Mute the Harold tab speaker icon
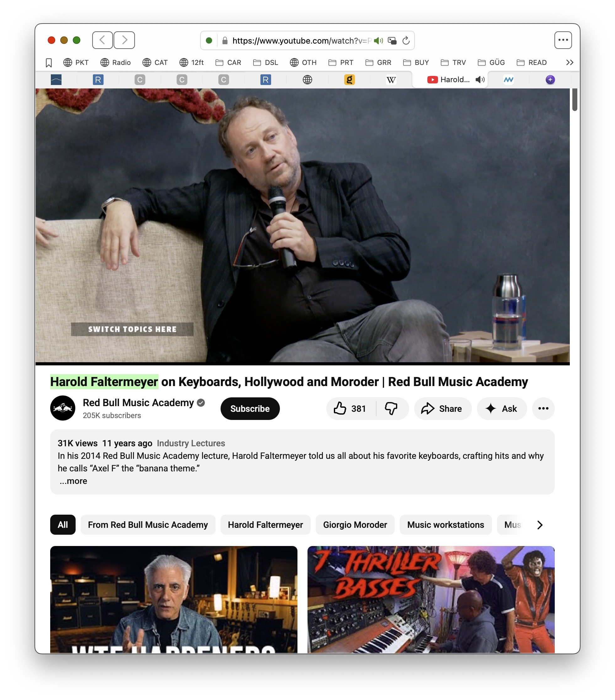This screenshot has width=615, height=700. point(480,80)
